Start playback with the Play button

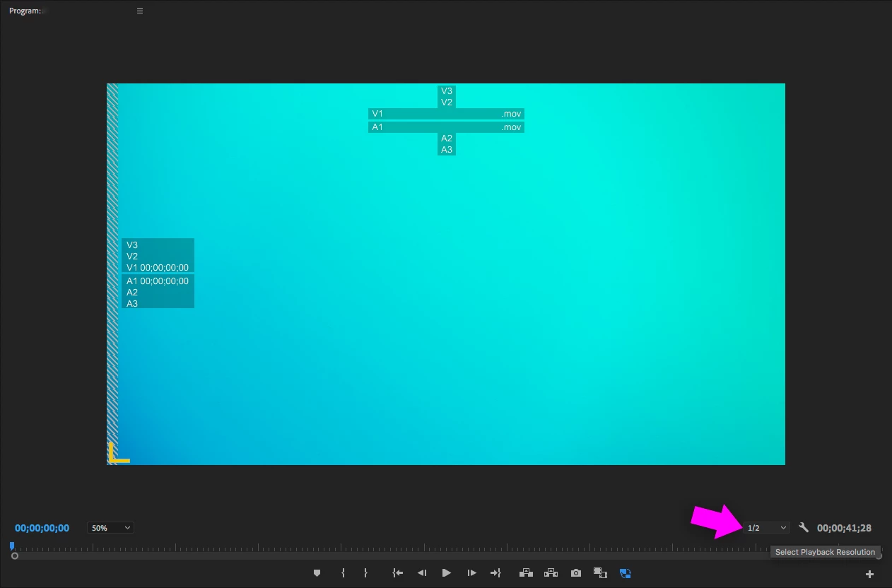pyautogui.click(x=447, y=573)
